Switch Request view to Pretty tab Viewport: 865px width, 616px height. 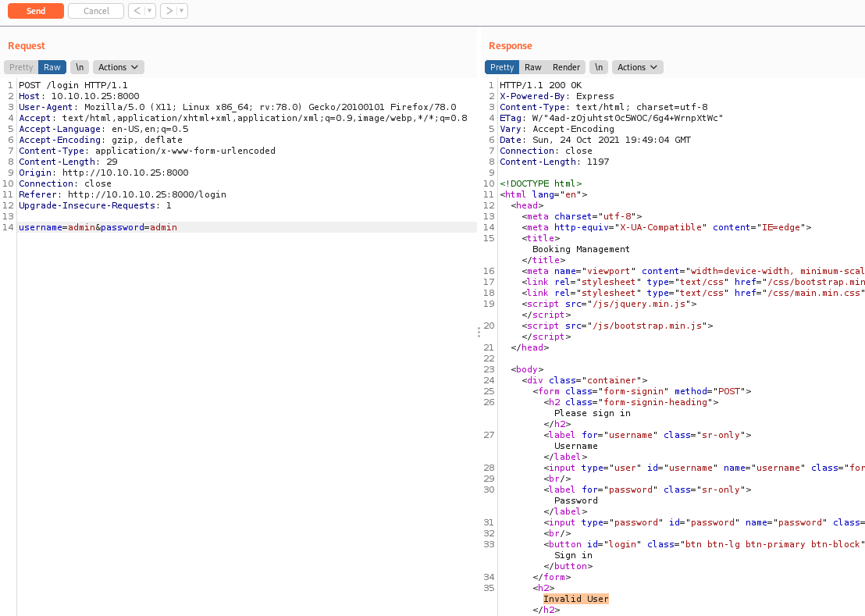click(x=21, y=67)
